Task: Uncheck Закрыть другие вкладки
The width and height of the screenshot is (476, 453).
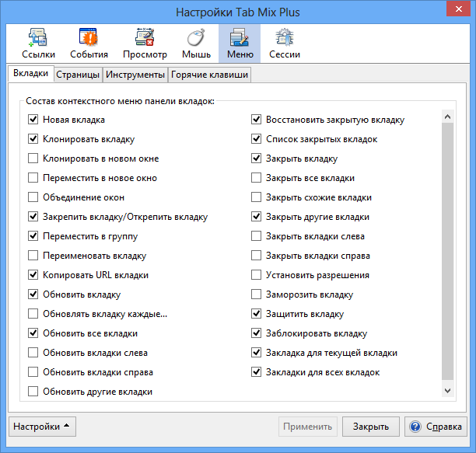Action: point(256,217)
